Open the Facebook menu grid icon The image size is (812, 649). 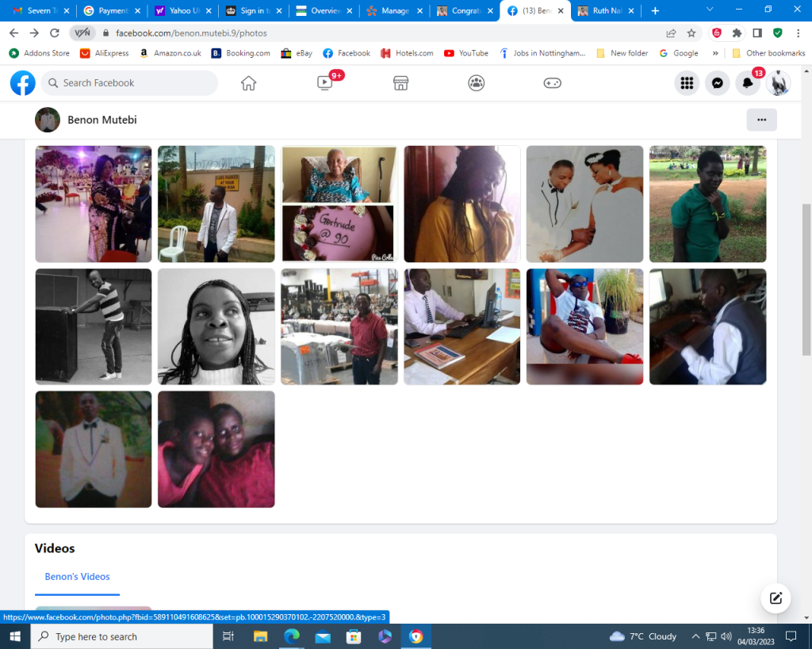[x=687, y=83]
